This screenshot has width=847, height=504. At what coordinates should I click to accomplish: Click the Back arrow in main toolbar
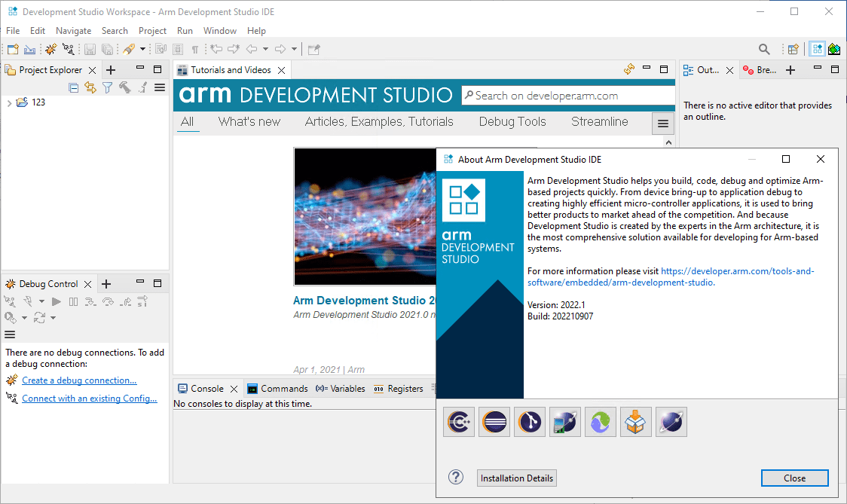(x=252, y=49)
